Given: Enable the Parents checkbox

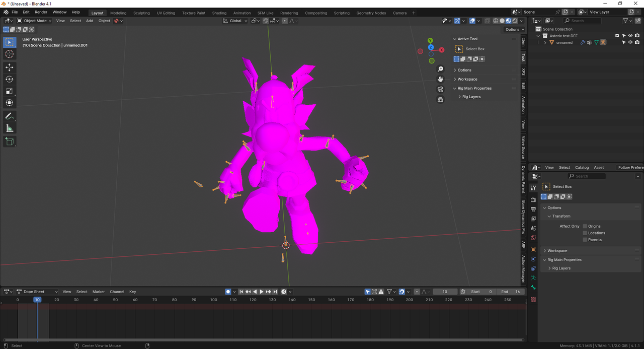Looking at the screenshot, I should pos(585,240).
